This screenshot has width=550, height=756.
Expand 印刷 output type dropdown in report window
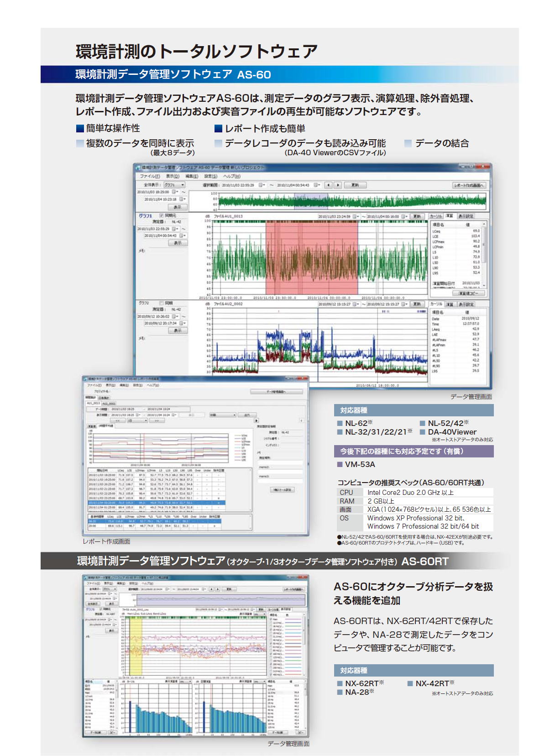223,415
